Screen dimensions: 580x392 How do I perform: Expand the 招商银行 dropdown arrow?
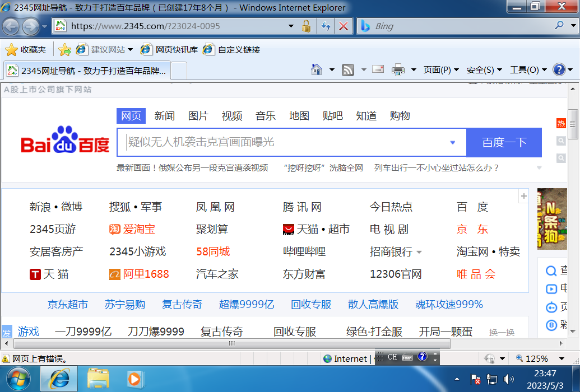(x=419, y=252)
